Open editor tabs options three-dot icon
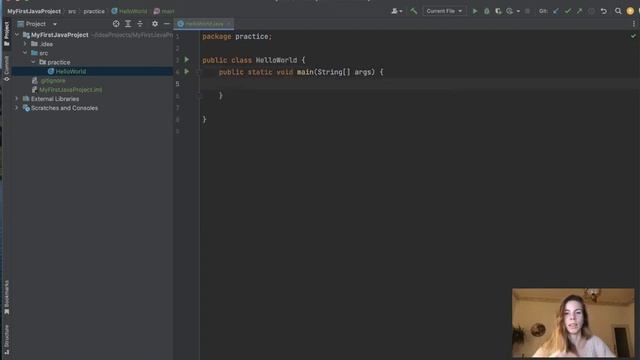Screen dimensions: 640x360 point(633,24)
